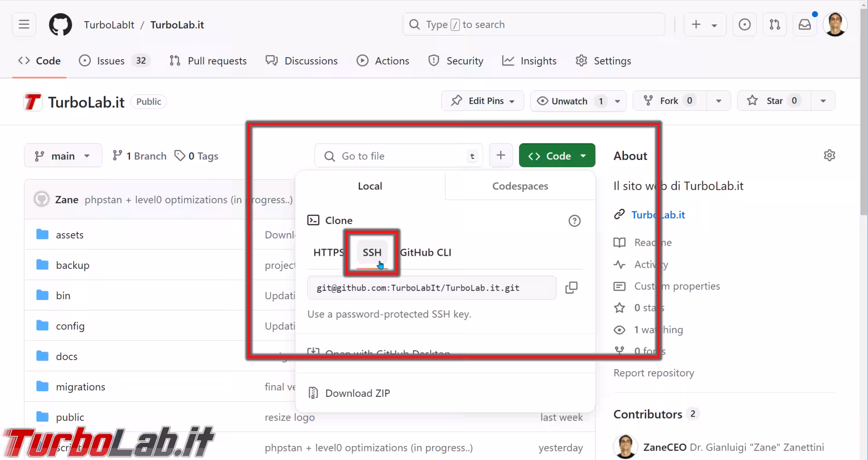Open the Insights tab

(529, 61)
